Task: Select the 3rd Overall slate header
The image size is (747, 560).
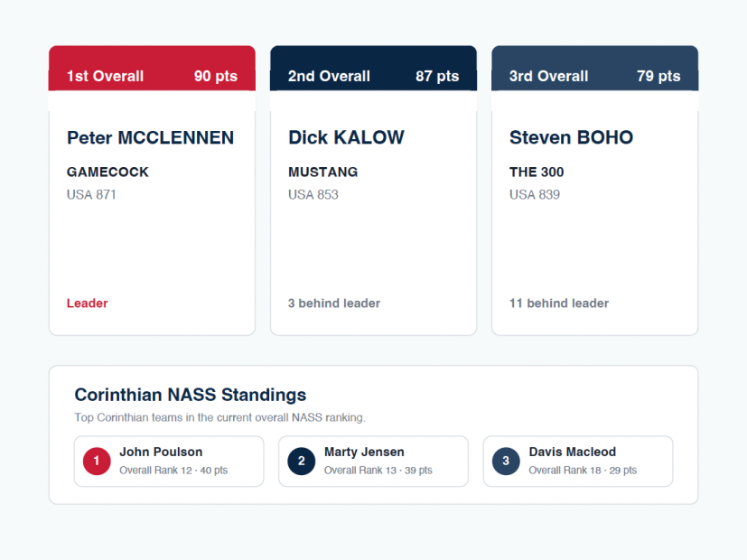Action: click(595, 69)
